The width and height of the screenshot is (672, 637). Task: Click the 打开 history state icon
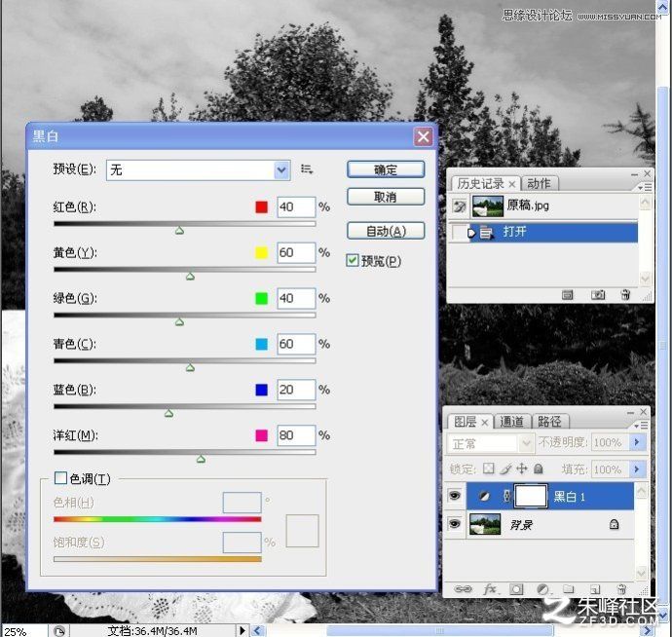pos(486,233)
